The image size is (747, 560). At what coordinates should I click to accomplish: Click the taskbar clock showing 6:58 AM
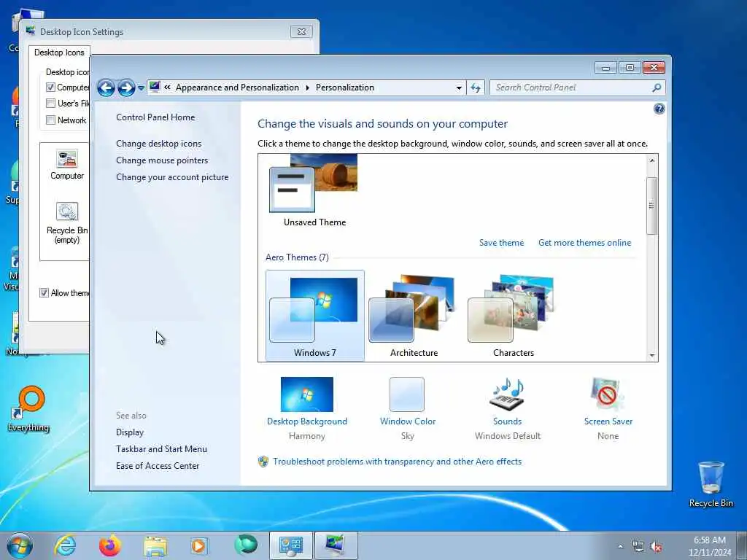tap(709, 546)
